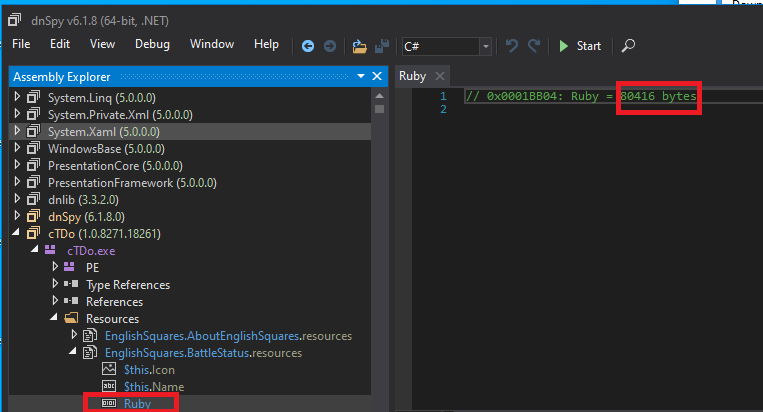Navigate forward with arrow button

click(x=330, y=46)
